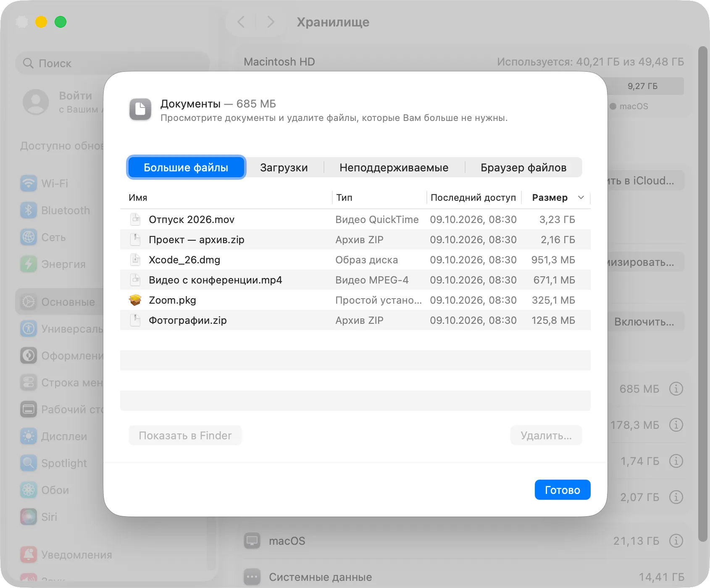Click the Bluetooth icon in the sidebar
Screen dimensions: 710x588
[x=29, y=210]
